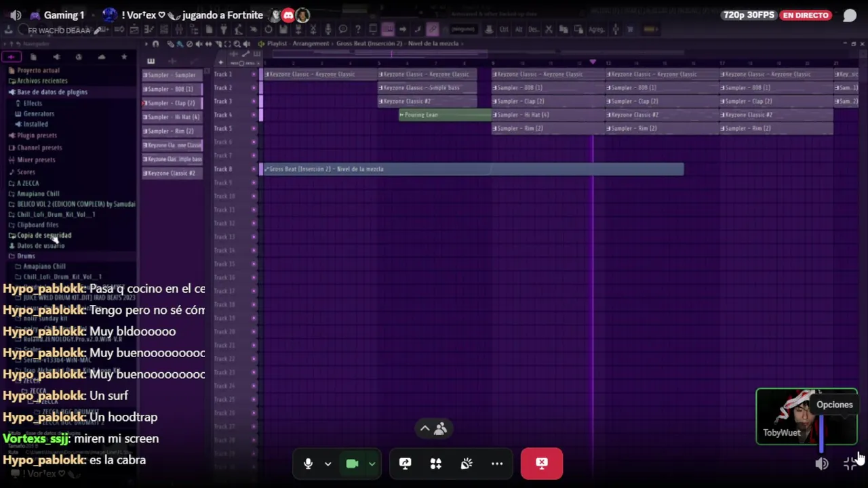
Task: Select the pink plus browser tab
Action: point(11,57)
